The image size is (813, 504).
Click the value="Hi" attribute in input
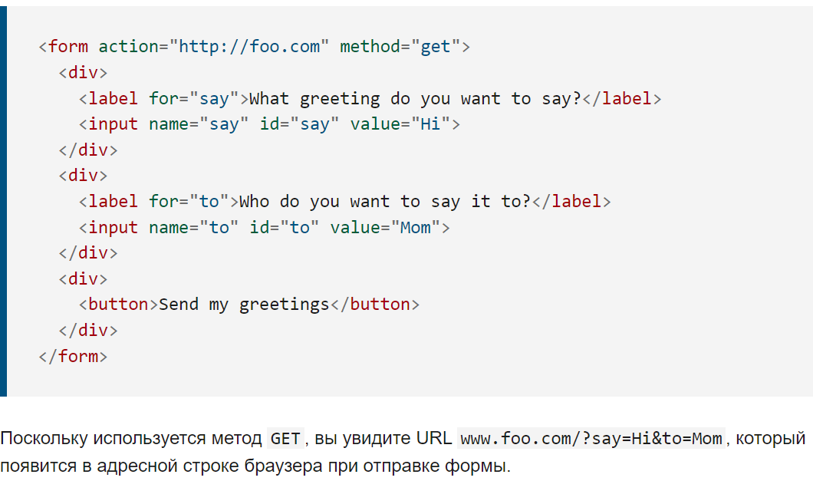(400, 124)
